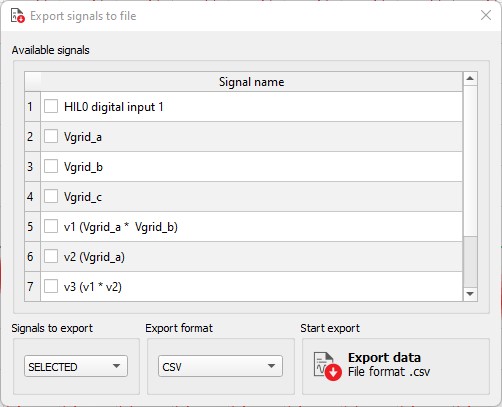Select row number 1 header
The width and height of the screenshot is (502, 407).
tap(32, 107)
